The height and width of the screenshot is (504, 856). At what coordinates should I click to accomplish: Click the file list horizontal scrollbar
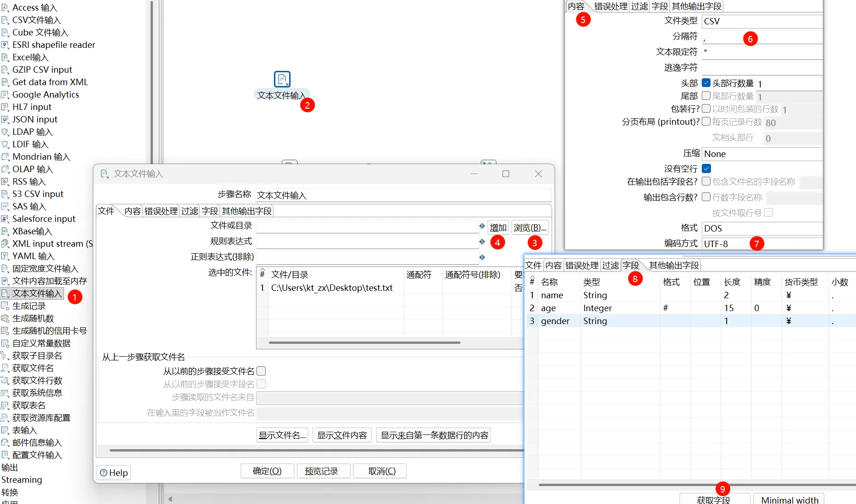364,342
